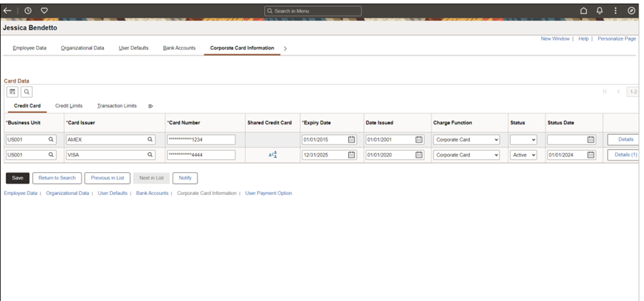Switch to User Defaults tab
The height and width of the screenshot is (301, 644).
pos(133,48)
